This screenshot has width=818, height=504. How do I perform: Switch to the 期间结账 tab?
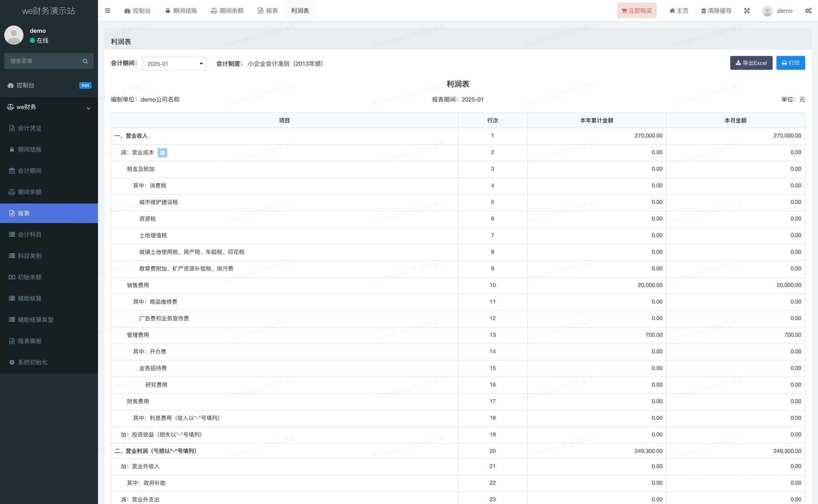tap(181, 11)
